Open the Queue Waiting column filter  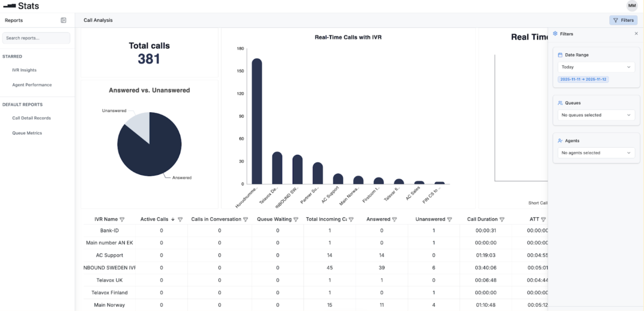tap(296, 220)
